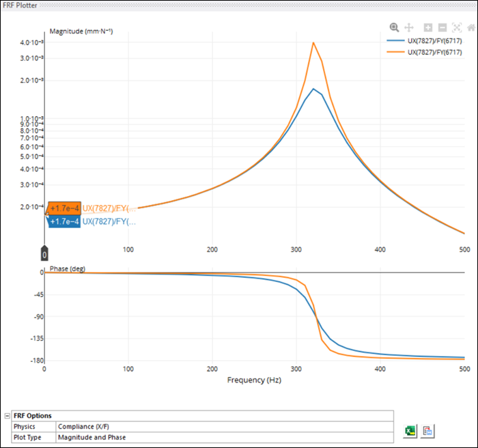The image size is (478, 448).
Task: Click the Zoom in plus icon
Action: 428,27
